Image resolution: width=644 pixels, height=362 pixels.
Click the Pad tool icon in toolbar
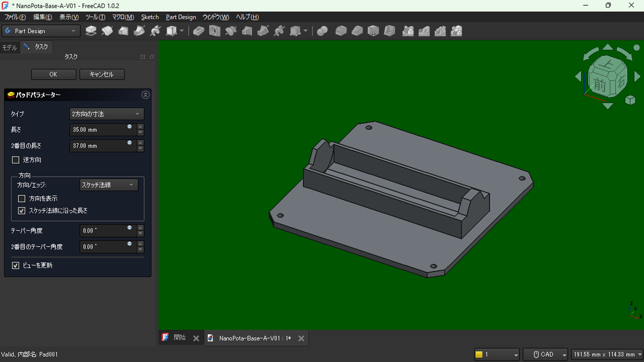tap(91, 31)
